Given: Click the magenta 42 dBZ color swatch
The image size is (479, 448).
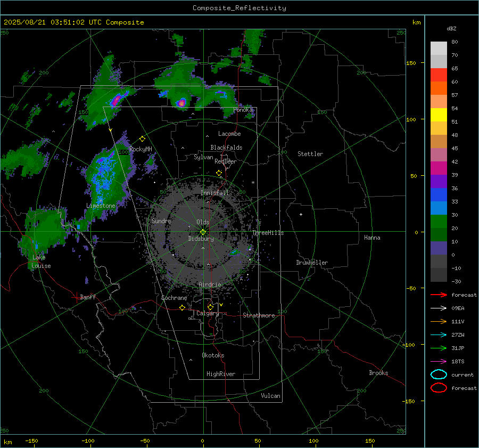Looking at the screenshot, I should pyautogui.click(x=439, y=168).
